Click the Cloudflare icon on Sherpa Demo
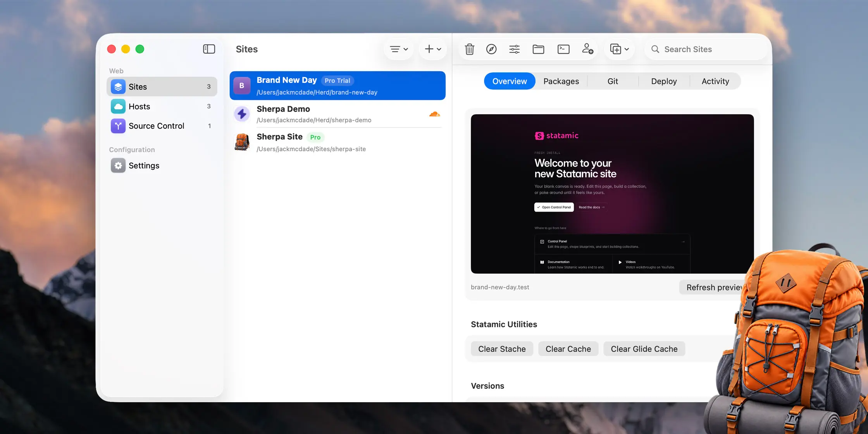The image size is (868, 434). (x=434, y=114)
